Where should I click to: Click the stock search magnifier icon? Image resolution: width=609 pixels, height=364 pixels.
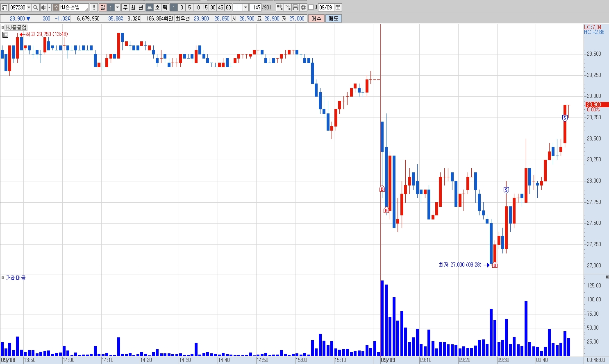pyautogui.click(x=36, y=7)
